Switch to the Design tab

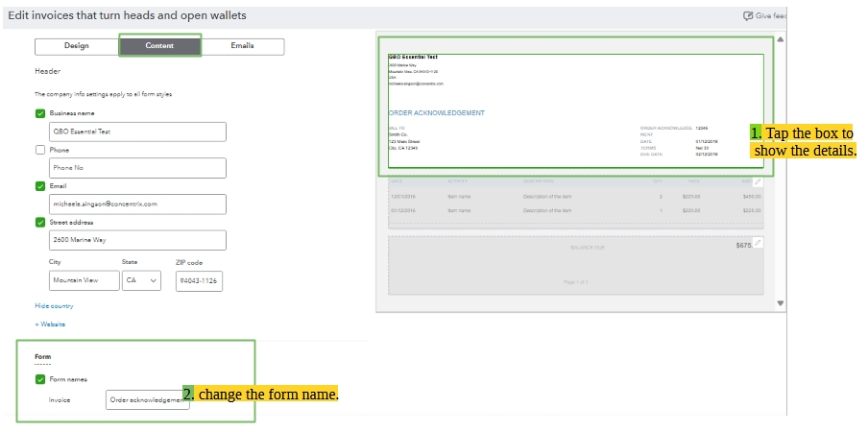click(77, 46)
